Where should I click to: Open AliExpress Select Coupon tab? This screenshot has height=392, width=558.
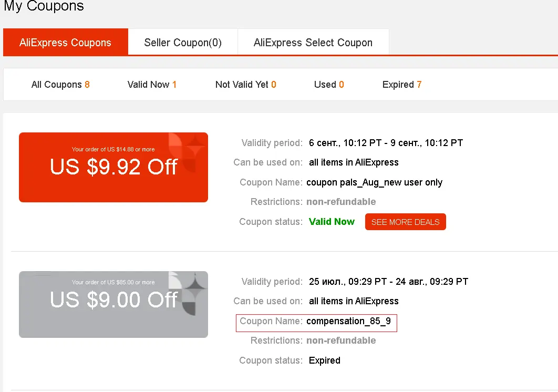tap(313, 42)
